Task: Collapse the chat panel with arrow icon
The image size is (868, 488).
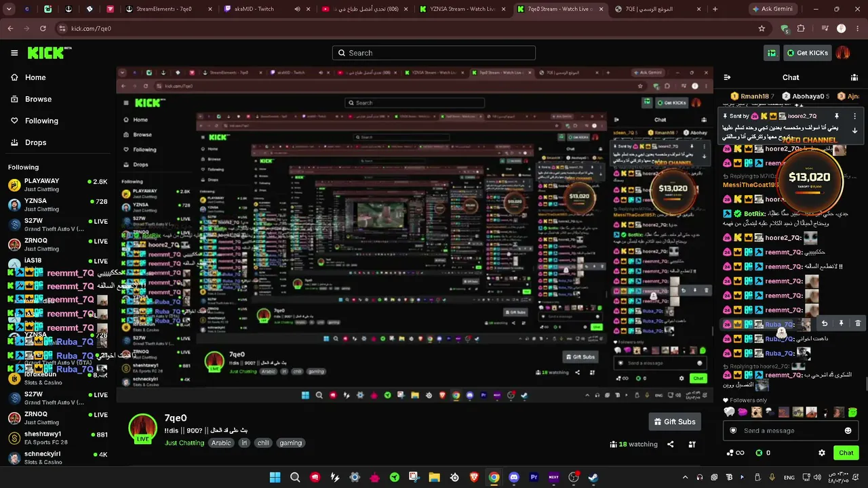Action: pos(727,77)
